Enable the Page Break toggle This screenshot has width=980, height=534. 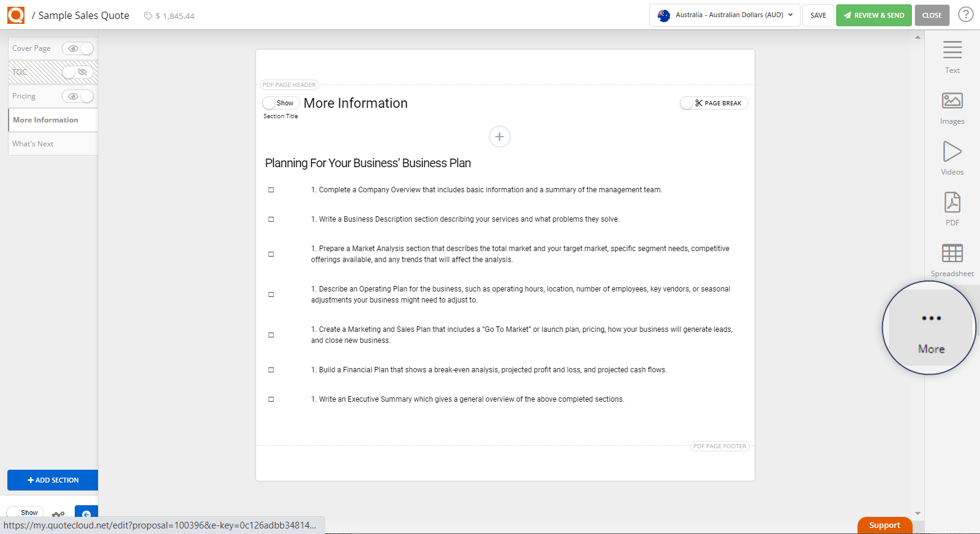(x=714, y=103)
